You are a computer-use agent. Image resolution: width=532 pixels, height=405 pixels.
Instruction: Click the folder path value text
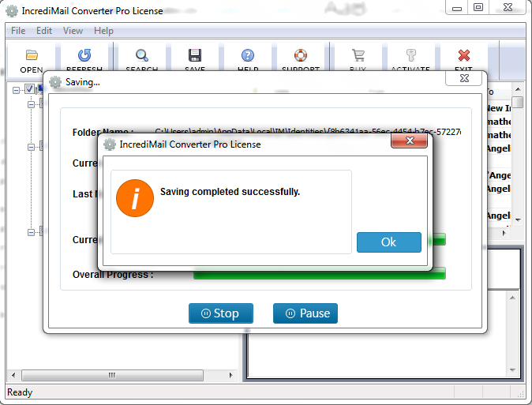308,132
